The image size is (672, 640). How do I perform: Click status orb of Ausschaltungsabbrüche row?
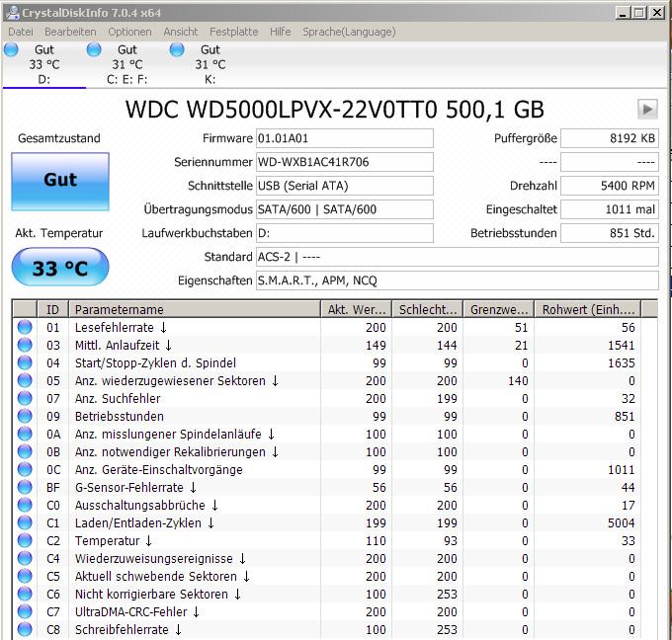click(x=25, y=505)
